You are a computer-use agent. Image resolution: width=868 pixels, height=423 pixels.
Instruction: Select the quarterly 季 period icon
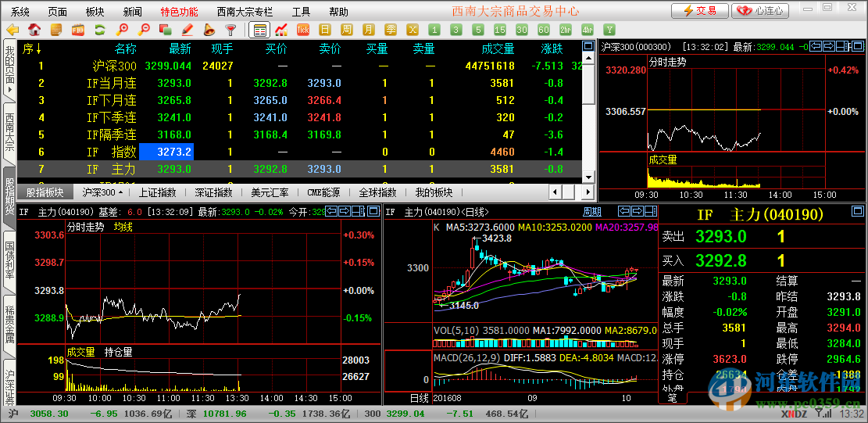[x=391, y=30]
